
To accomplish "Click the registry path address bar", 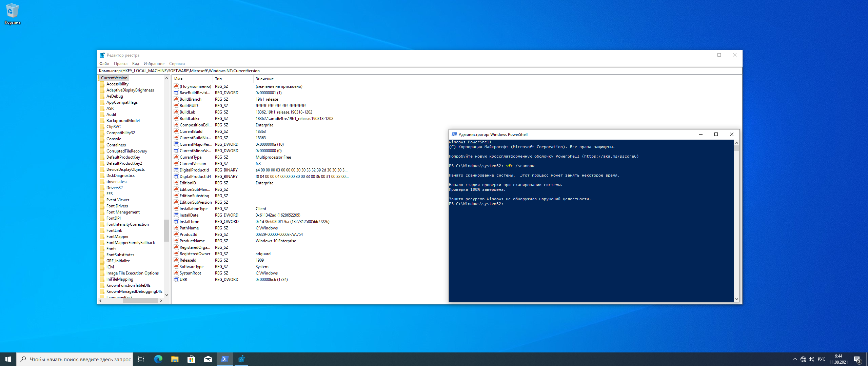I will coord(419,71).
